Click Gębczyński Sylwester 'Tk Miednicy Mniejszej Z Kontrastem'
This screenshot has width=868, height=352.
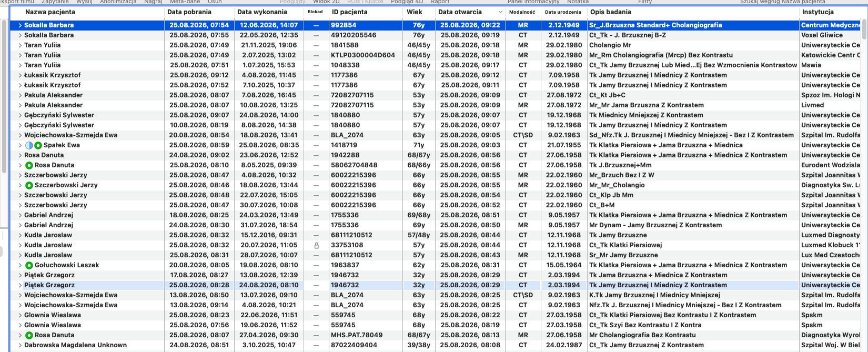(x=646, y=115)
